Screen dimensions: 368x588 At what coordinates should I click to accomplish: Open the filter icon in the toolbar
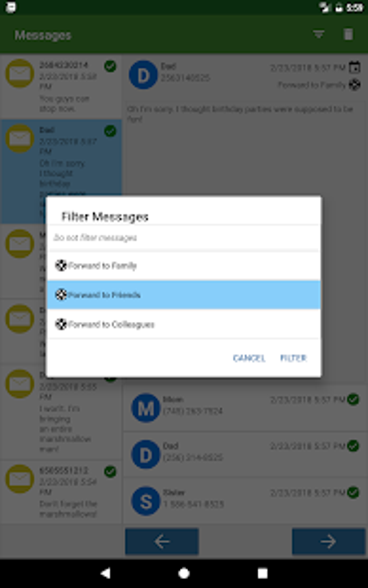(319, 35)
